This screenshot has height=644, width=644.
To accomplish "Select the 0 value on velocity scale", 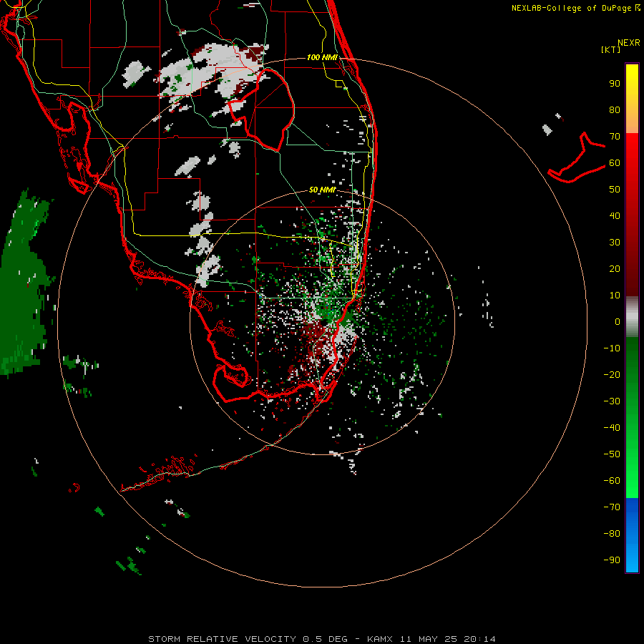I will coord(618,322).
